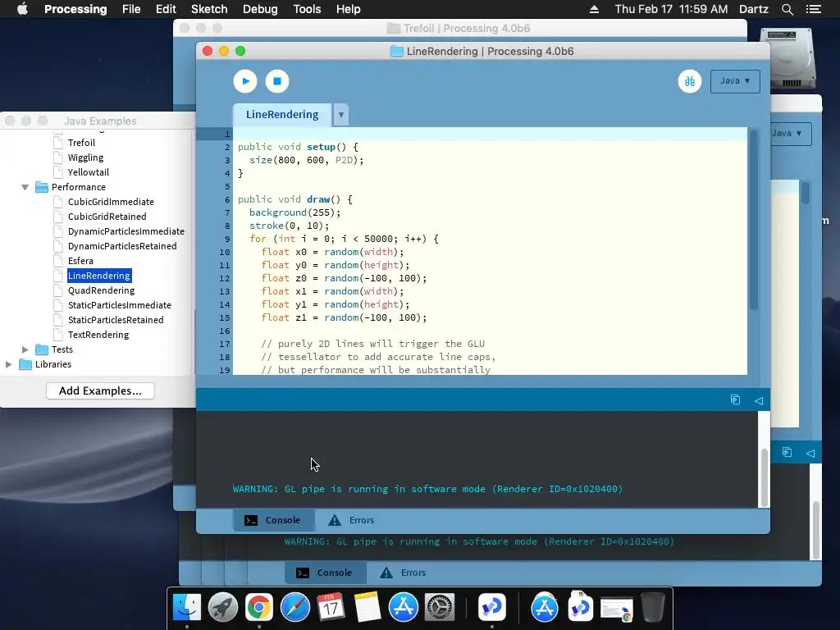Run the LineRendering sketch with Play button

(x=245, y=81)
